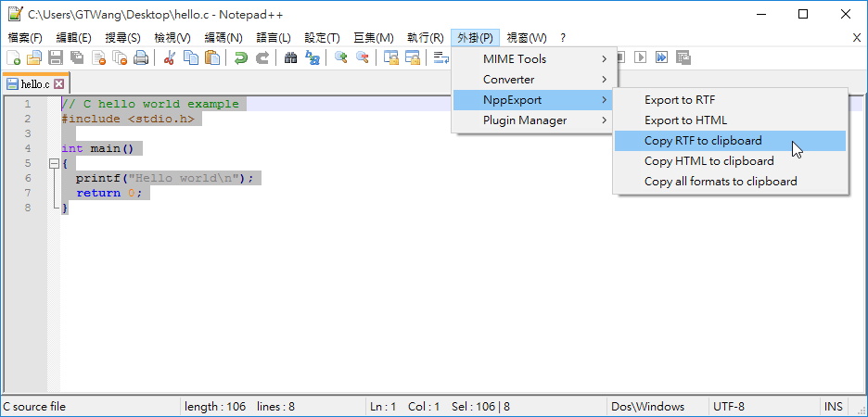This screenshot has height=417, width=868.
Task: Play back the recorded macro
Action: [x=641, y=57]
